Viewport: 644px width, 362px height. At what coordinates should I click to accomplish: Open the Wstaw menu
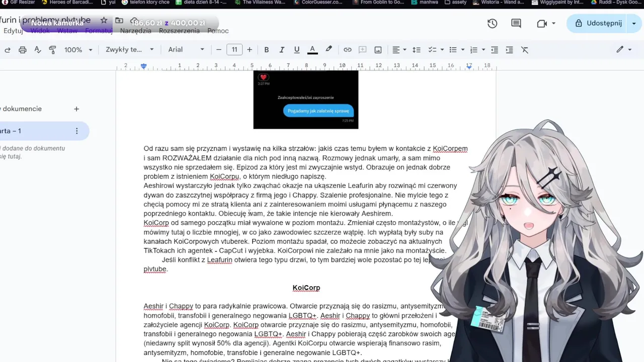[67, 31]
